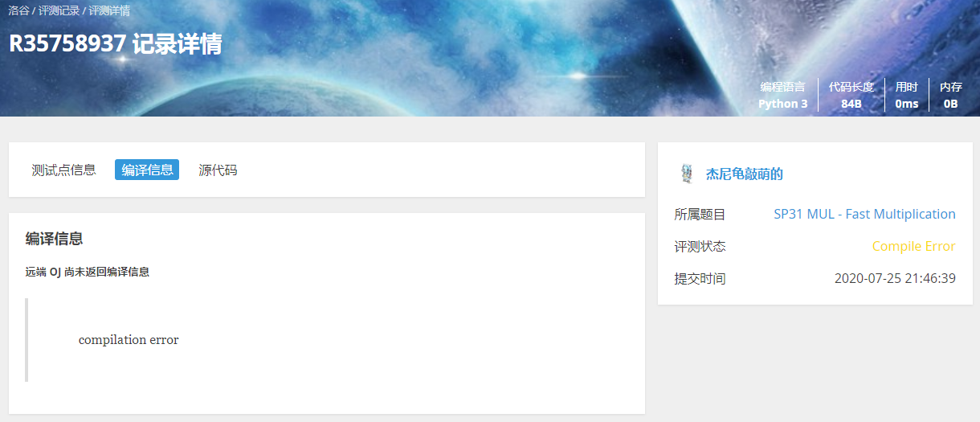Click the 0B memory stat
The image size is (980, 422).
[950, 104]
